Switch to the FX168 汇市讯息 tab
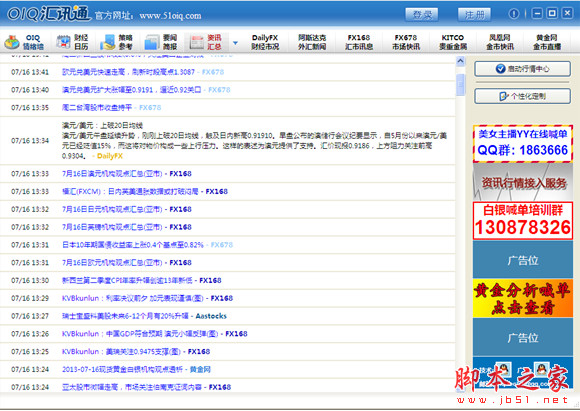This screenshot has width=580, height=411. pos(359,42)
